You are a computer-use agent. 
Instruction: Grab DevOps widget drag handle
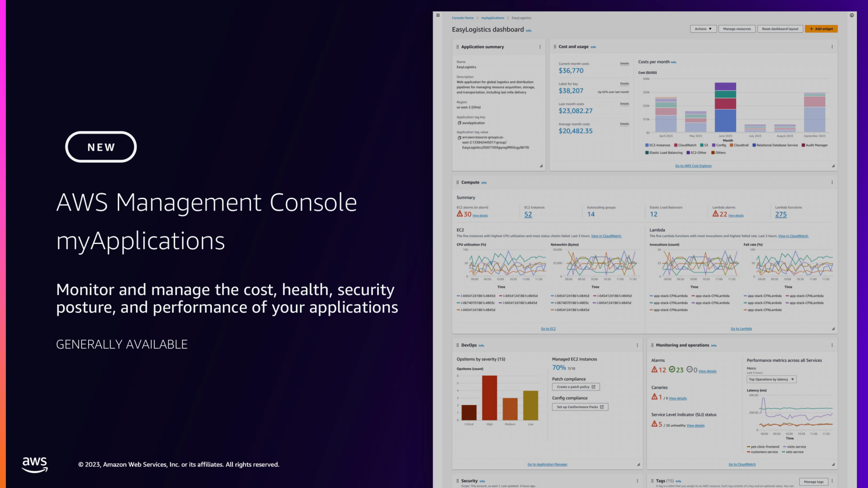pyautogui.click(x=457, y=345)
